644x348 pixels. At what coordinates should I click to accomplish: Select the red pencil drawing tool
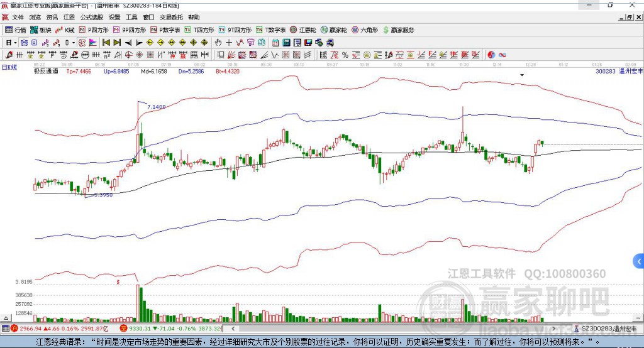coord(9,55)
